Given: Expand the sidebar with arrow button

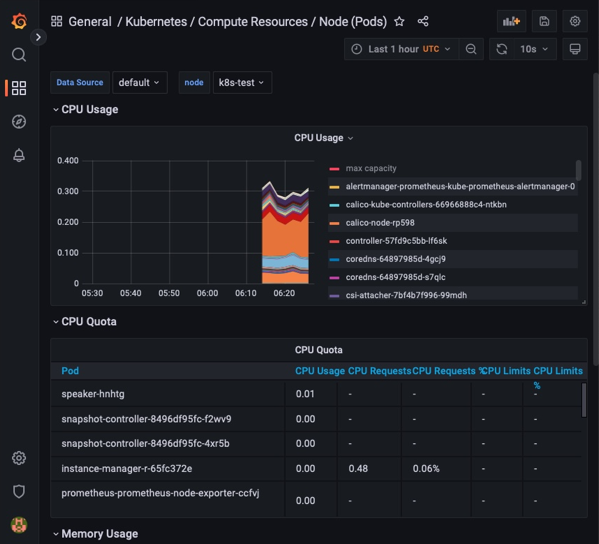Looking at the screenshot, I should [38, 37].
